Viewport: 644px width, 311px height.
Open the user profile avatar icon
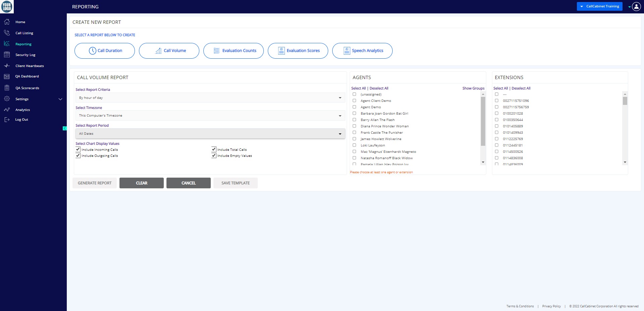point(636,6)
